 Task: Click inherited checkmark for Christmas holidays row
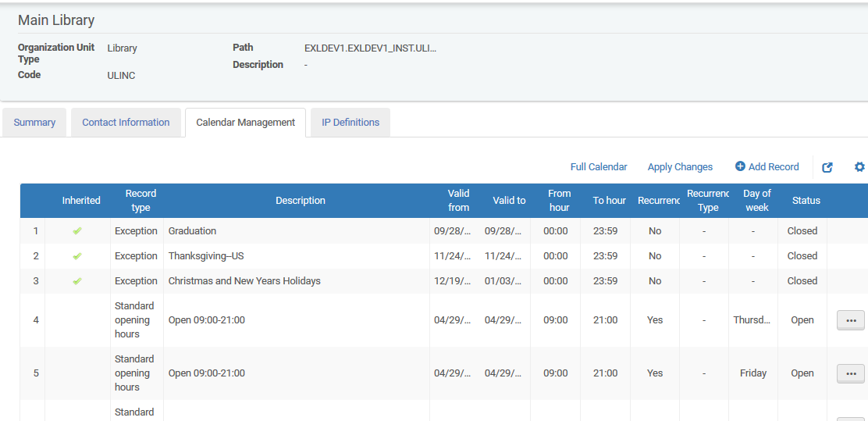tap(77, 281)
